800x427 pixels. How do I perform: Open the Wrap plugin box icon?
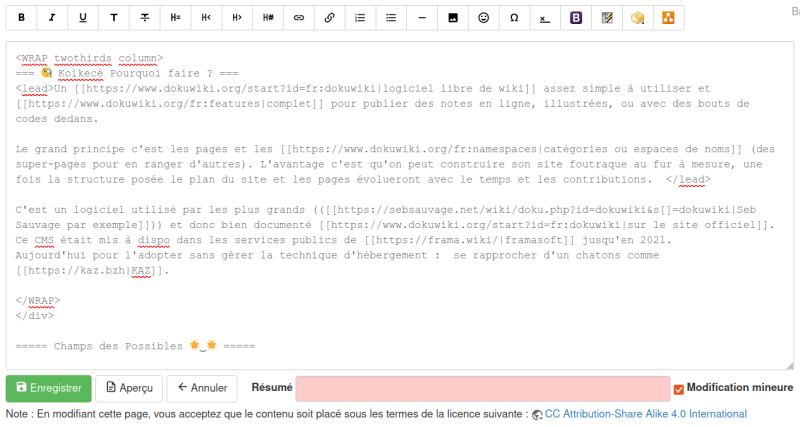638,18
